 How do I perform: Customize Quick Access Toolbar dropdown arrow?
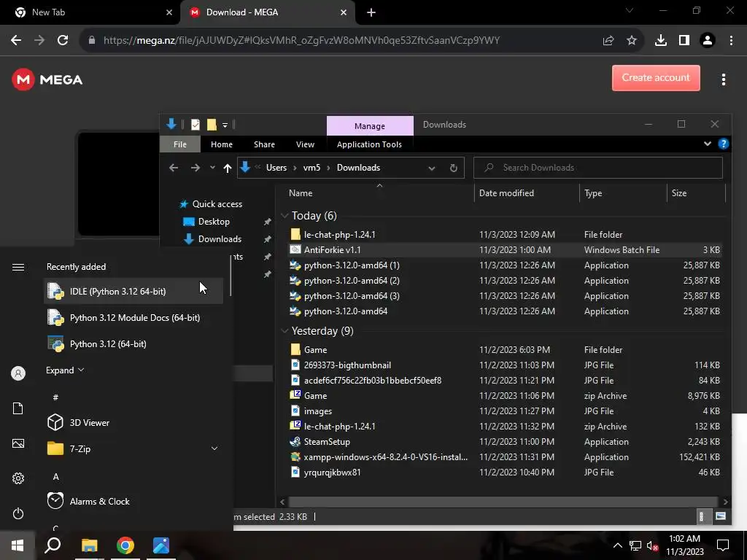point(225,125)
